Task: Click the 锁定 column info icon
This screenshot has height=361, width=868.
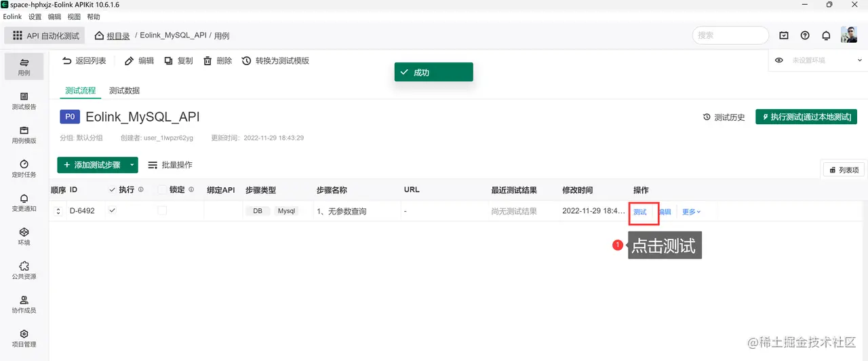Action: pyautogui.click(x=191, y=190)
